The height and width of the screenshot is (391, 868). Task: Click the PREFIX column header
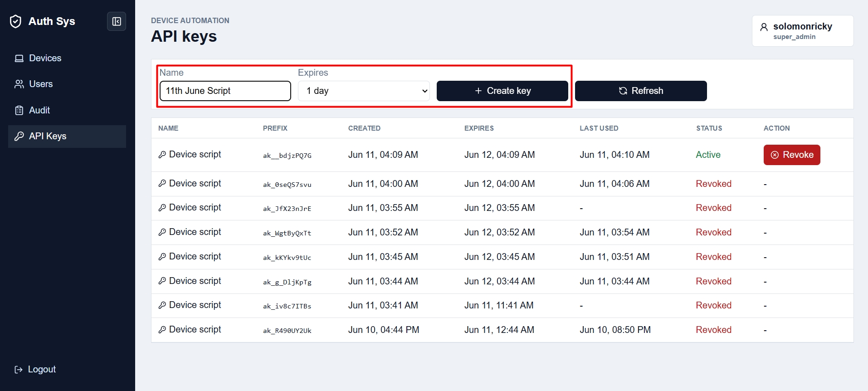click(x=275, y=128)
